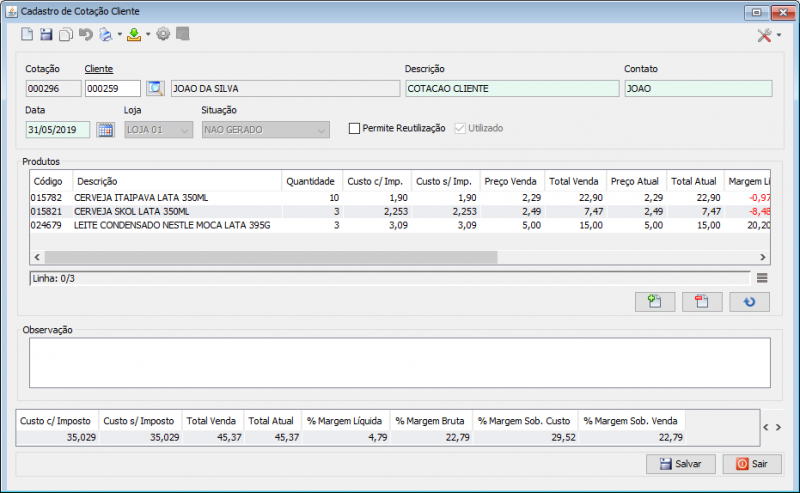Click the products table scroll left arrow
This screenshot has height=493, width=800.
pos(37,257)
